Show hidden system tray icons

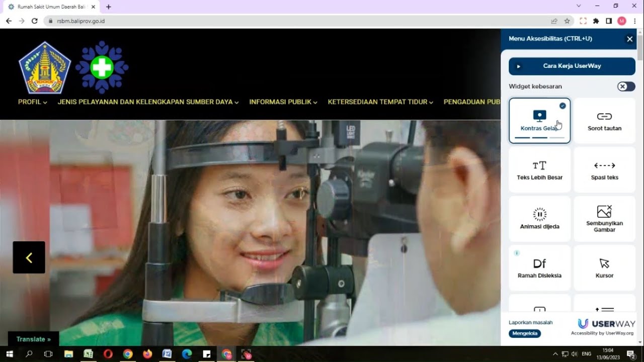[x=555, y=354]
